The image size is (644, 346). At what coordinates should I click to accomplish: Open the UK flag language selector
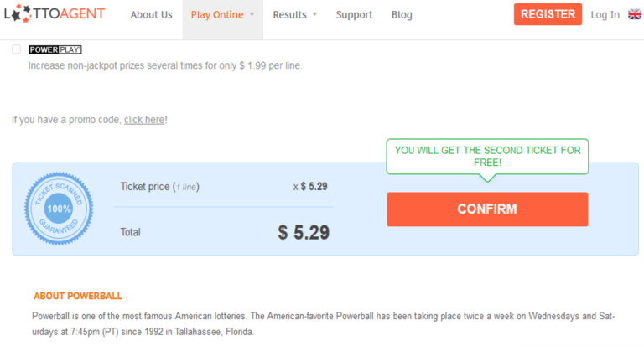click(x=635, y=15)
